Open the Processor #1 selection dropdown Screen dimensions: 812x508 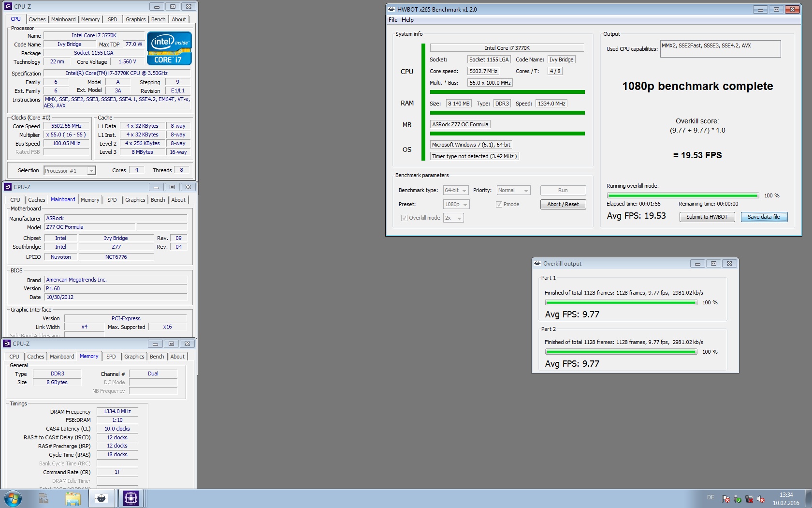coord(70,171)
